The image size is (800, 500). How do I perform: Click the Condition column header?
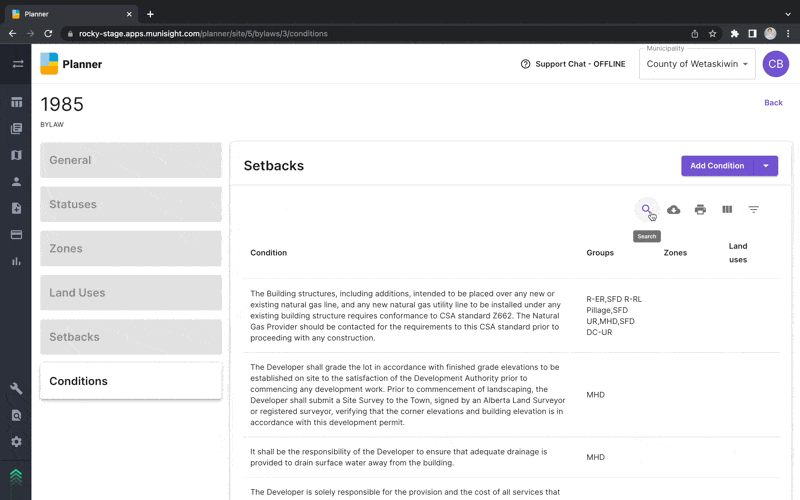[268, 253]
